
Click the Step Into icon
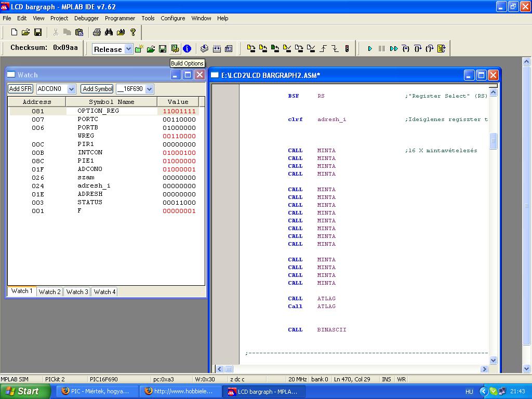point(406,49)
